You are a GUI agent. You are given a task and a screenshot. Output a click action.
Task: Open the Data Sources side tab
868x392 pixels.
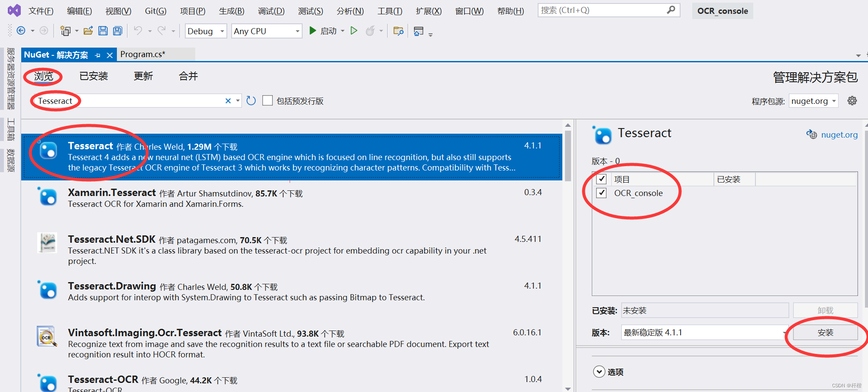coord(11,160)
